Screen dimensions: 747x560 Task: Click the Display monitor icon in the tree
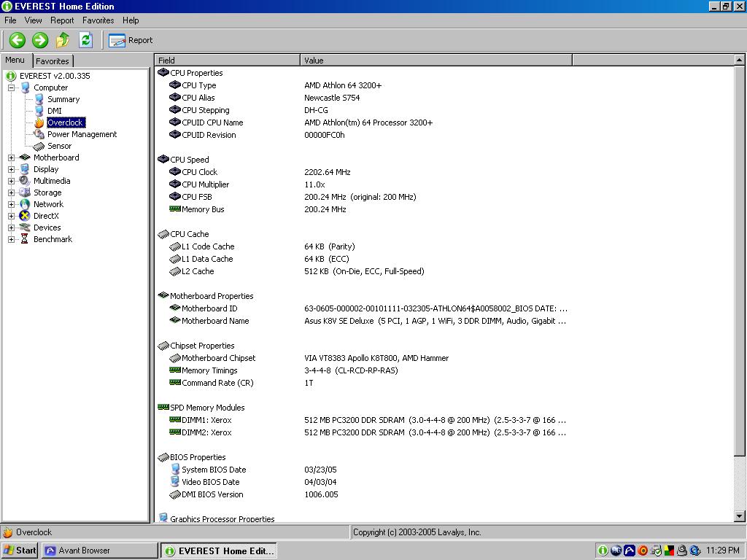click(25, 169)
